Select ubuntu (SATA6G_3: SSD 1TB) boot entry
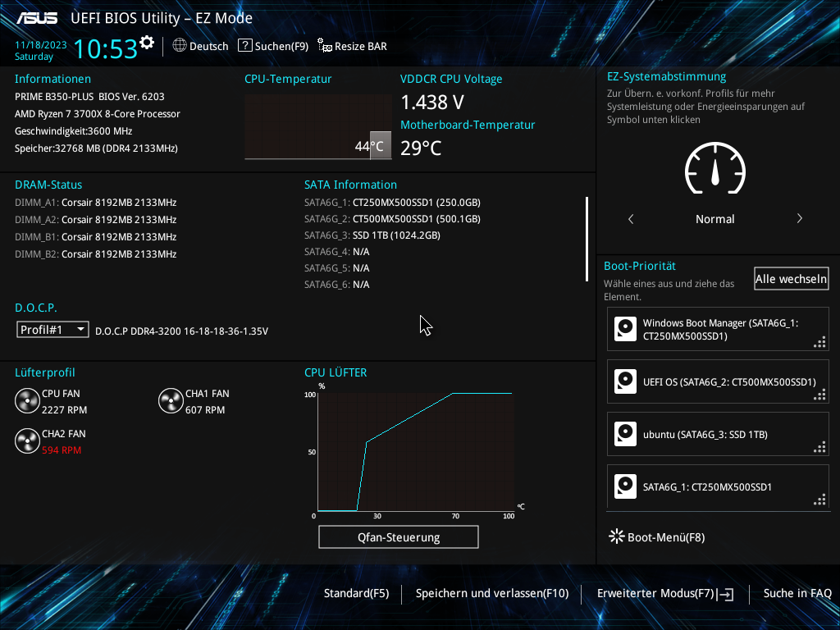The image size is (840, 630). point(718,434)
